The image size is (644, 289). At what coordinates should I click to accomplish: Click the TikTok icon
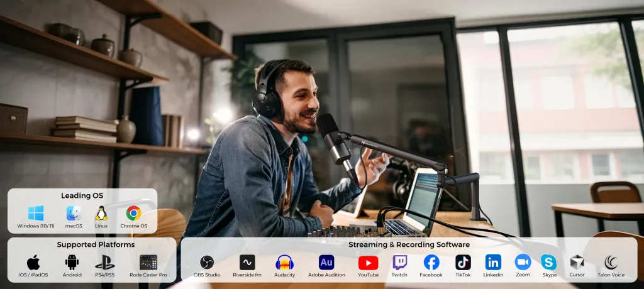(x=463, y=262)
